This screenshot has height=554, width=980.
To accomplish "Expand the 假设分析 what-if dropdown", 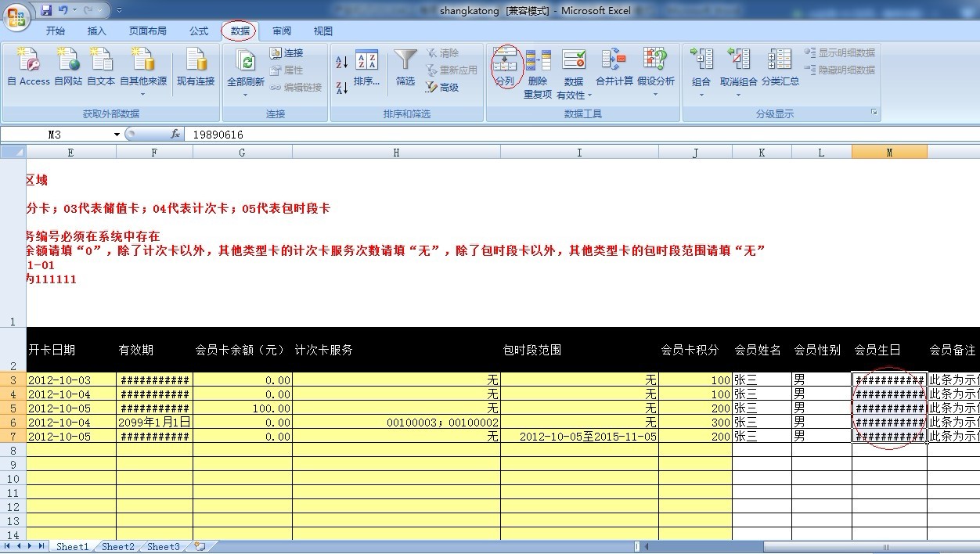I will coord(655,95).
